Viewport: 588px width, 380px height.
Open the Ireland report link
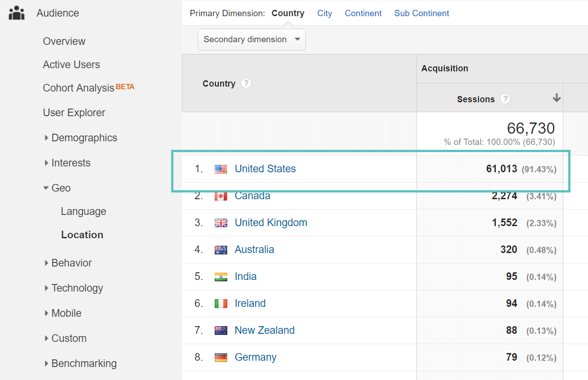(250, 303)
